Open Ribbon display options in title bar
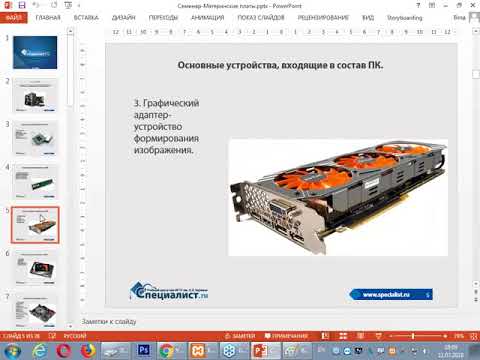Screen dimensions: 480x360 pyautogui.click(x=432, y=5)
